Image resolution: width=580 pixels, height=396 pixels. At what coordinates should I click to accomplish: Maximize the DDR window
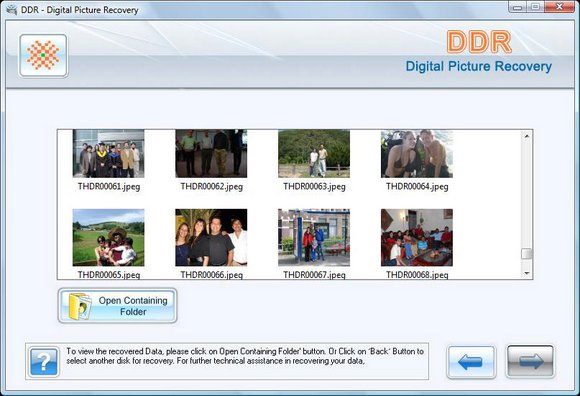[536, 7]
